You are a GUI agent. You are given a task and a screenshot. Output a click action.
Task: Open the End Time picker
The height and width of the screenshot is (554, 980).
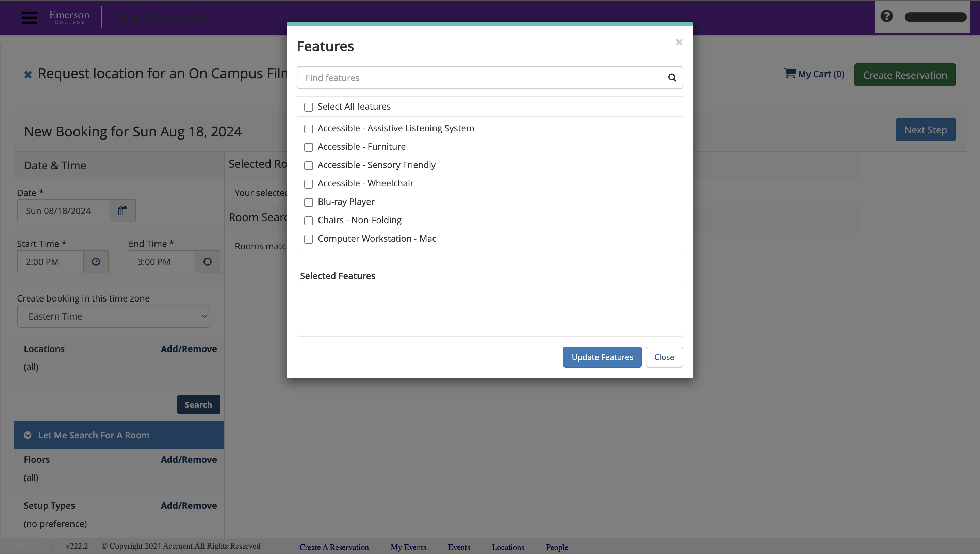(x=207, y=262)
